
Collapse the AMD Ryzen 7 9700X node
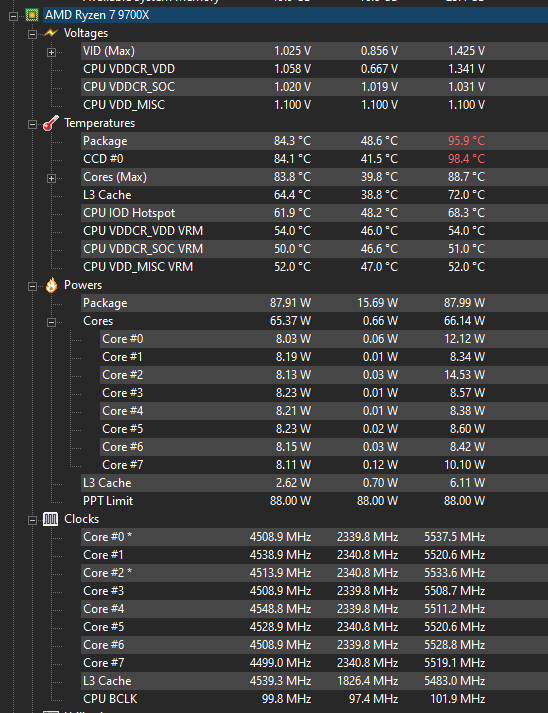click(x=13, y=16)
